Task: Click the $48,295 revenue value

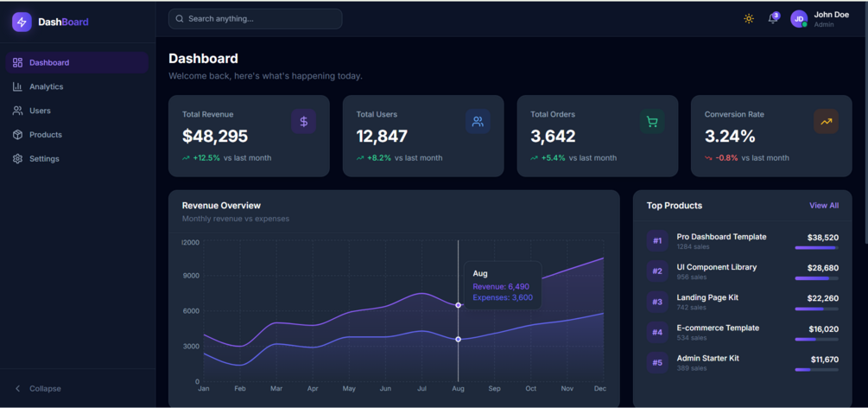Action: tap(215, 137)
